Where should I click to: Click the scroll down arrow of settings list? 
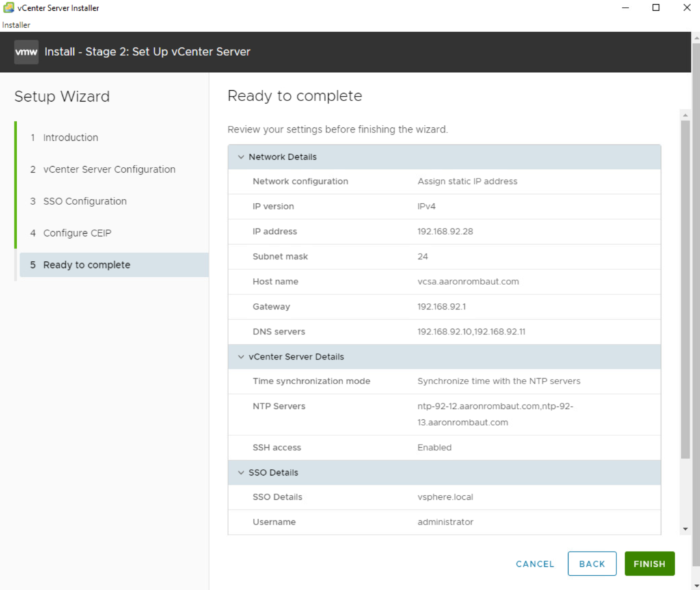(686, 528)
